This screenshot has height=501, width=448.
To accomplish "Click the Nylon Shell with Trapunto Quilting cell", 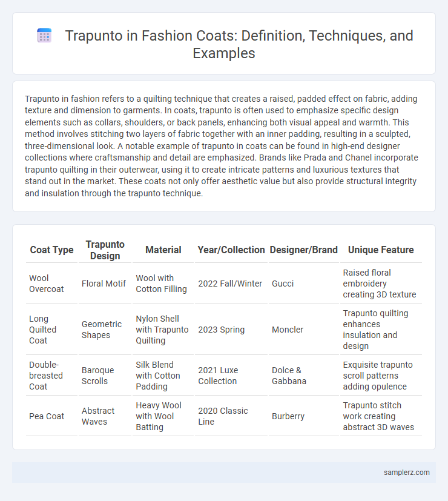I will 163,330.
